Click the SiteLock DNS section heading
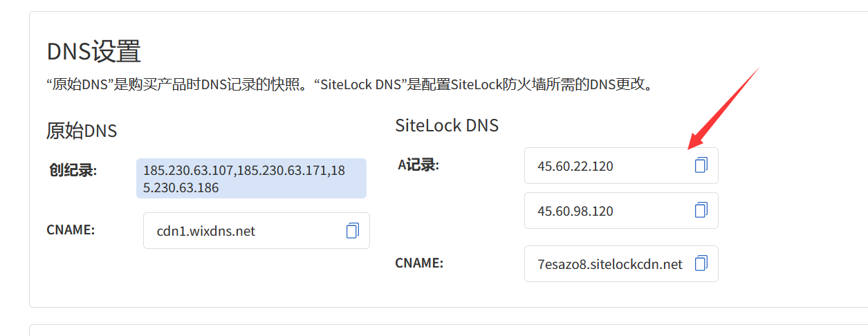Screen dimensions: 868x336 [447, 125]
